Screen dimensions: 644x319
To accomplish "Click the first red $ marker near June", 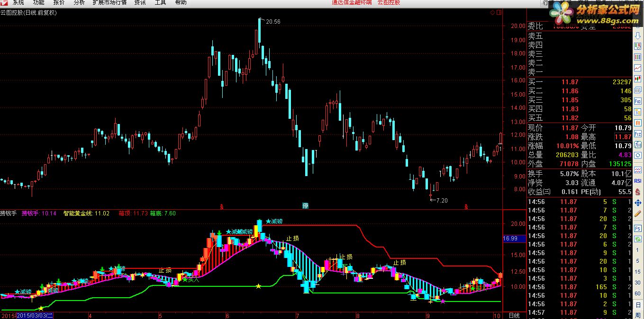I will (222, 206).
